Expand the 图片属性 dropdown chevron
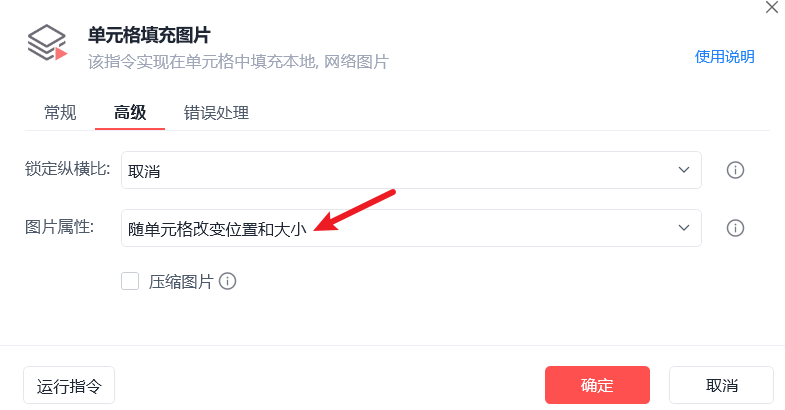Viewport: 785px width, 410px height. 684,228
